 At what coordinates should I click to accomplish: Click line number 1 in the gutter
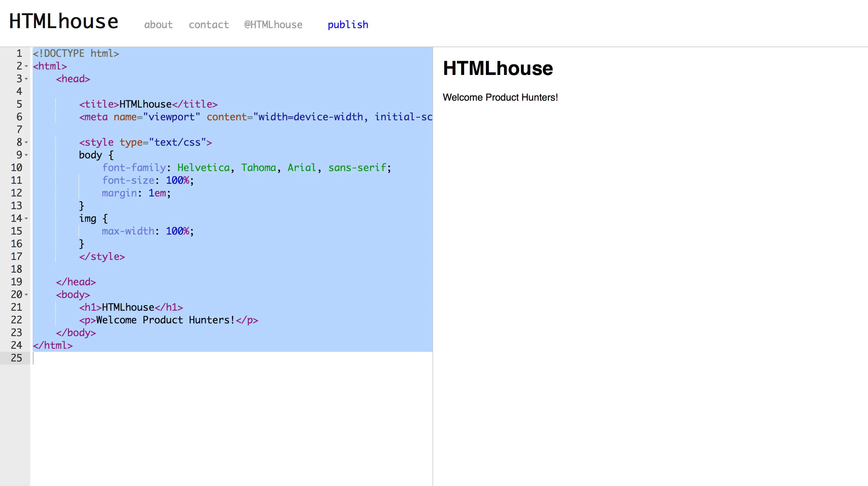(x=19, y=53)
